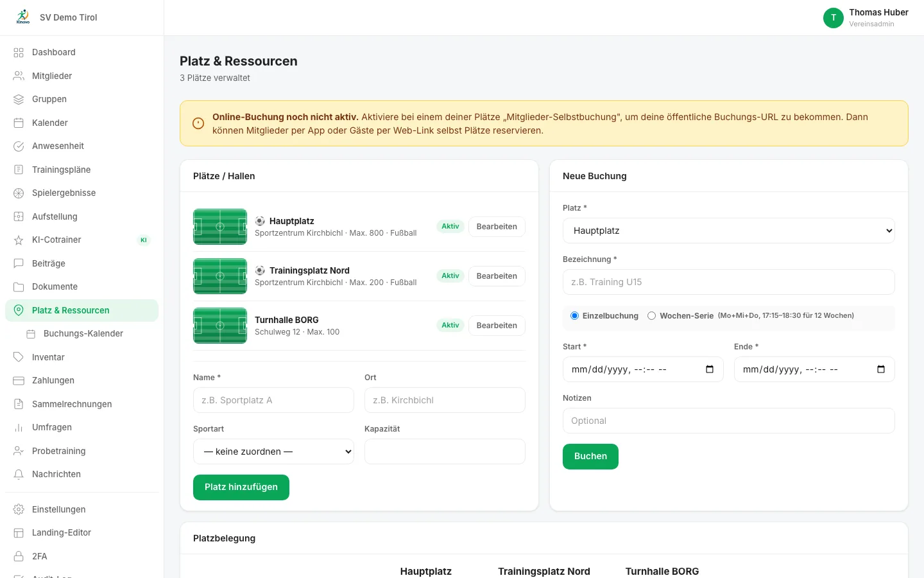Screen dimensions: 924x578
Task: Open Thomas Huber user avatar
Action: (x=834, y=18)
